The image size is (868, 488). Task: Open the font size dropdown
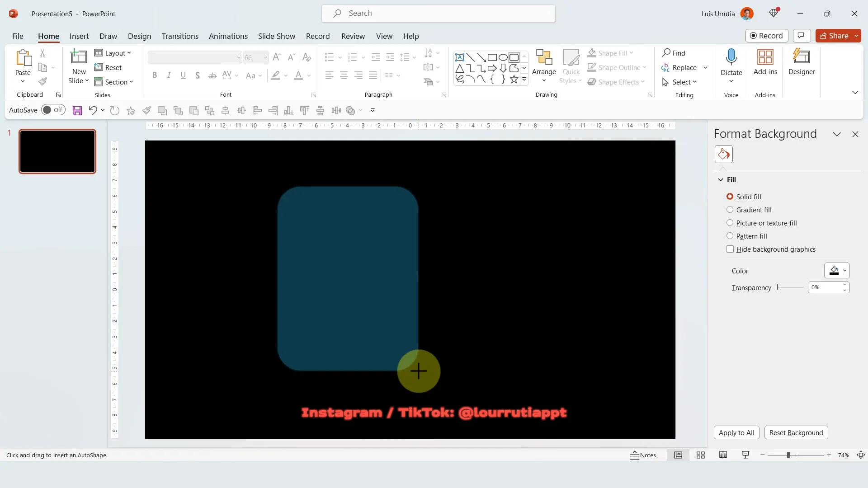pyautogui.click(x=265, y=57)
